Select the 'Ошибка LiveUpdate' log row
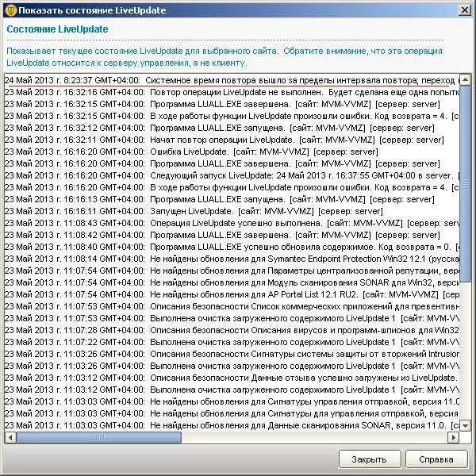The width and height of the screenshot is (476, 476). pos(232,152)
